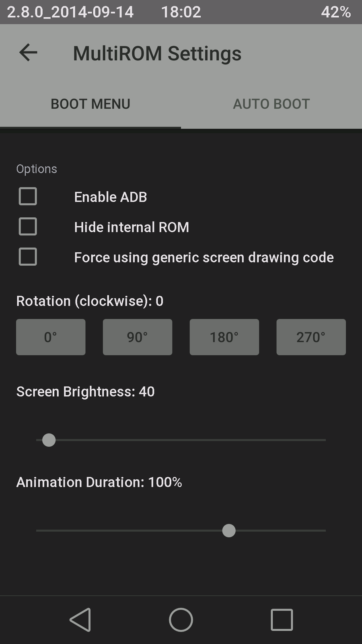Image resolution: width=362 pixels, height=644 pixels.
Task: Pick the 180° rotation option
Action: [224, 337]
